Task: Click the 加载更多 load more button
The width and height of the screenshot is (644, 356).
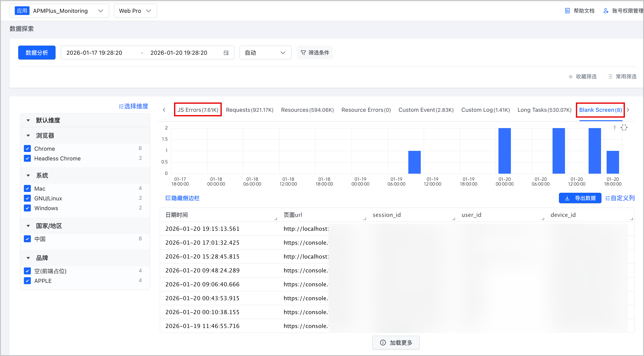Action: click(396, 343)
